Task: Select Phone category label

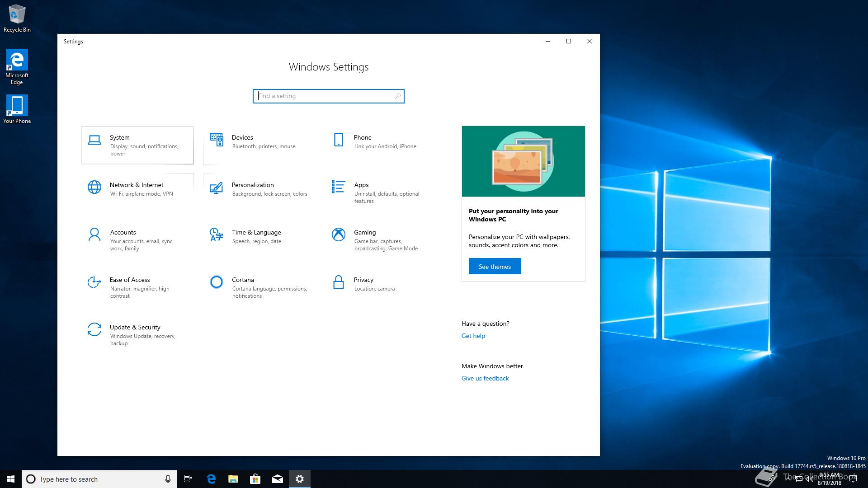Action: pos(363,137)
